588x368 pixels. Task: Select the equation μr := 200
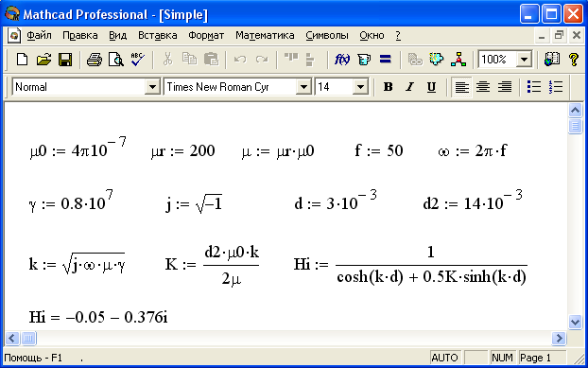tap(183, 151)
